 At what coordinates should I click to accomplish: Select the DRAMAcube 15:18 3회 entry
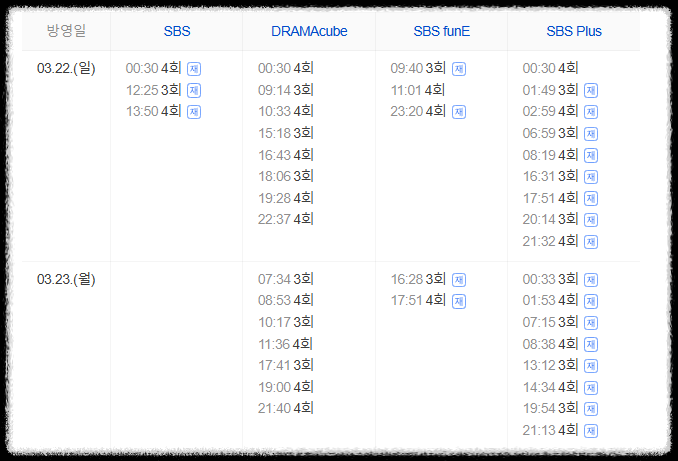point(286,133)
